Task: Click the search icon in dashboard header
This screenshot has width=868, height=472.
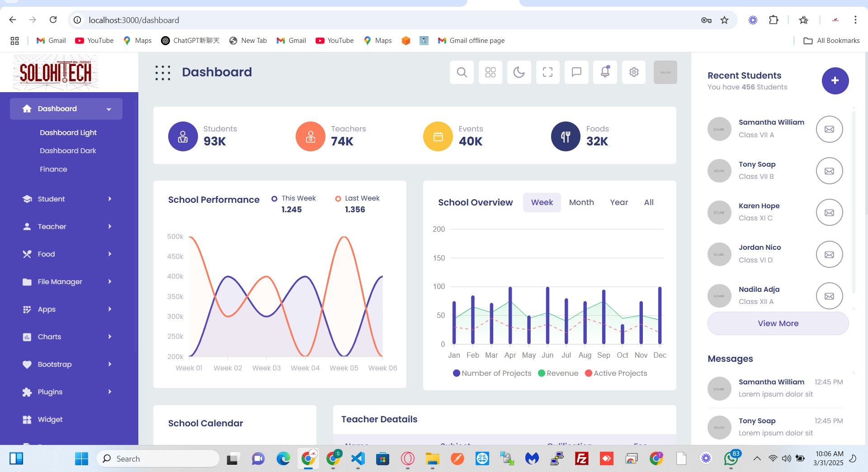Action: (462, 72)
